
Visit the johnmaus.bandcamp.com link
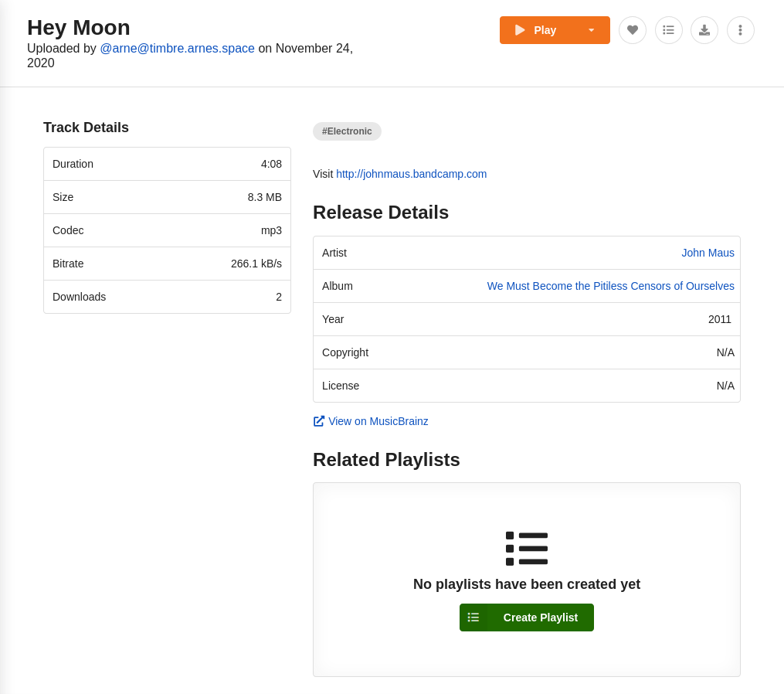point(411,174)
